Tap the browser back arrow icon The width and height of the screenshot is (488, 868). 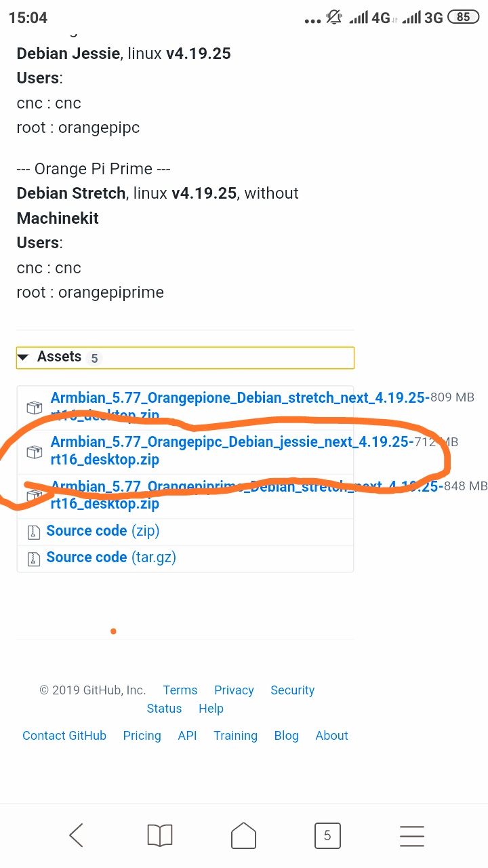point(76,835)
